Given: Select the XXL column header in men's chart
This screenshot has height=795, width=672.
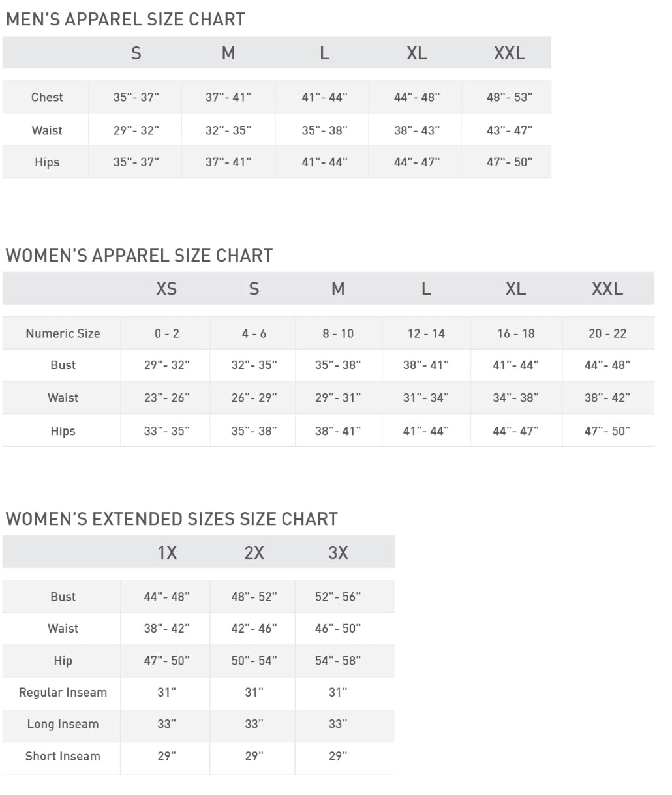Looking at the screenshot, I should (x=509, y=53).
